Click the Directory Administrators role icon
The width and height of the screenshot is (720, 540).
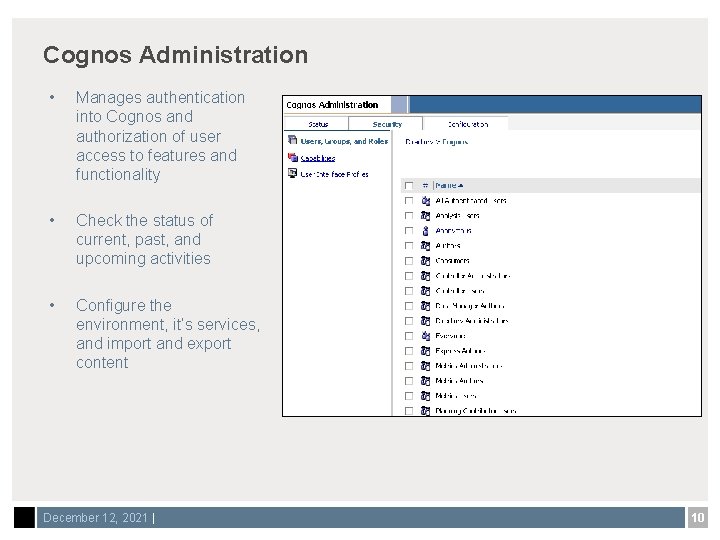[x=426, y=321]
